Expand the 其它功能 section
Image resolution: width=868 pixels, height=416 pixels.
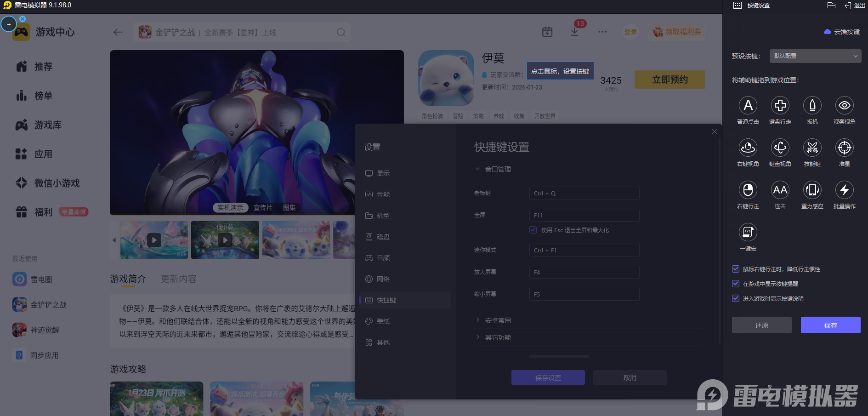click(494, 337)
